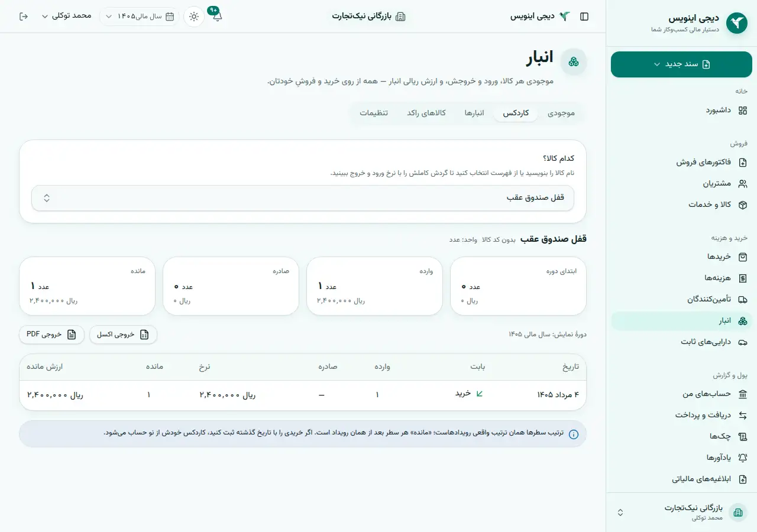The height and width of the screenshot is (532, 757).
Task: Open the قفل صندوق عقب product combo box
Action: click(303, 198)
